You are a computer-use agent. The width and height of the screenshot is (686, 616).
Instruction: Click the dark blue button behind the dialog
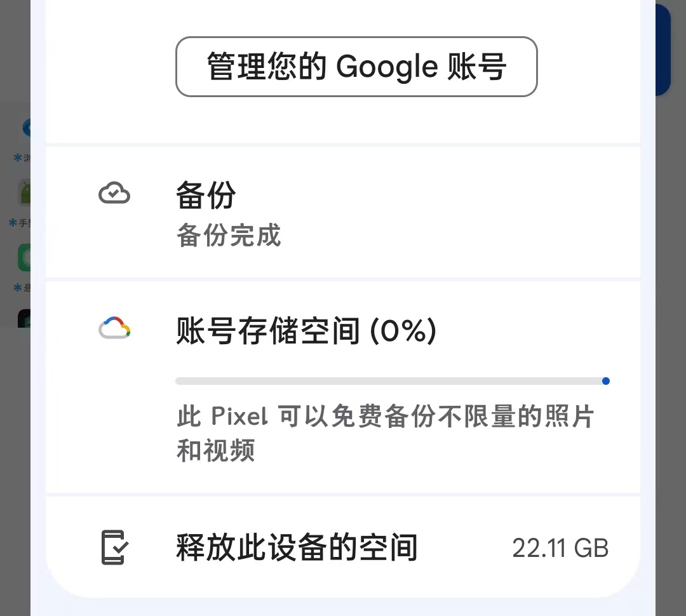662,49
